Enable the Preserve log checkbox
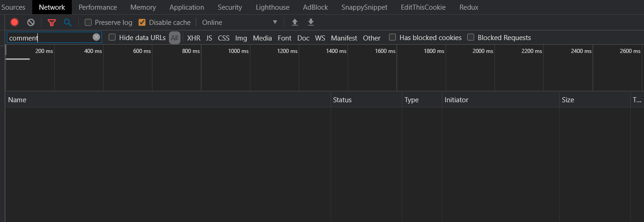Image resolution: width=644 pixels, height=222 pixels. [x=88, y=22]
